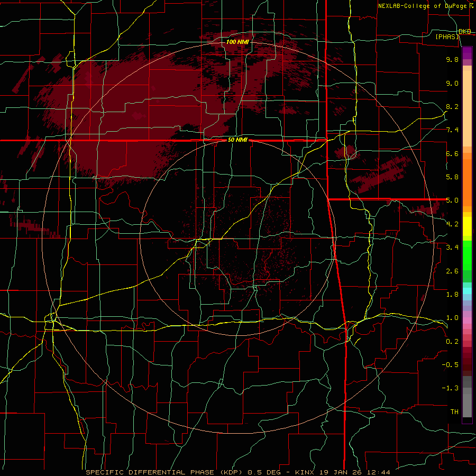
Task: Click the 9.8 value on the color scale
Action: (452, 59)
